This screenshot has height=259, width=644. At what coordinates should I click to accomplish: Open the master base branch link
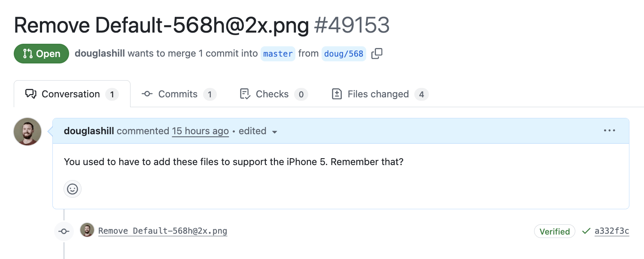tap(278, 54)
